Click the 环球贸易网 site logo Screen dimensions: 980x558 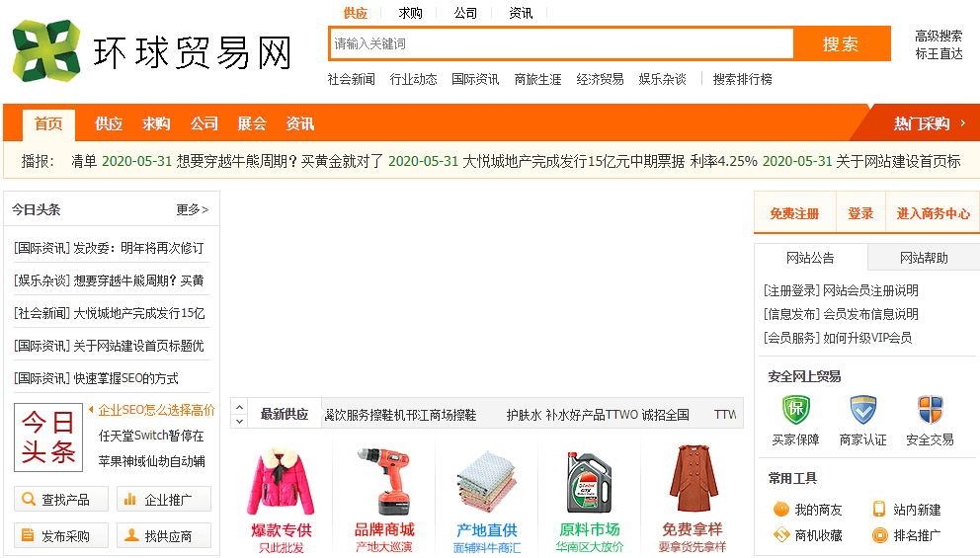(x=153, y=51)
